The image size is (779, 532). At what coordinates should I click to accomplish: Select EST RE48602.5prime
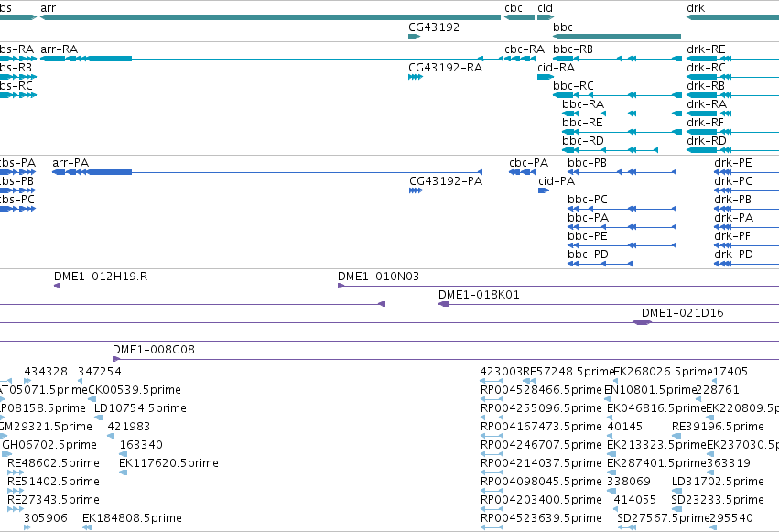click(x=16, y=472)
